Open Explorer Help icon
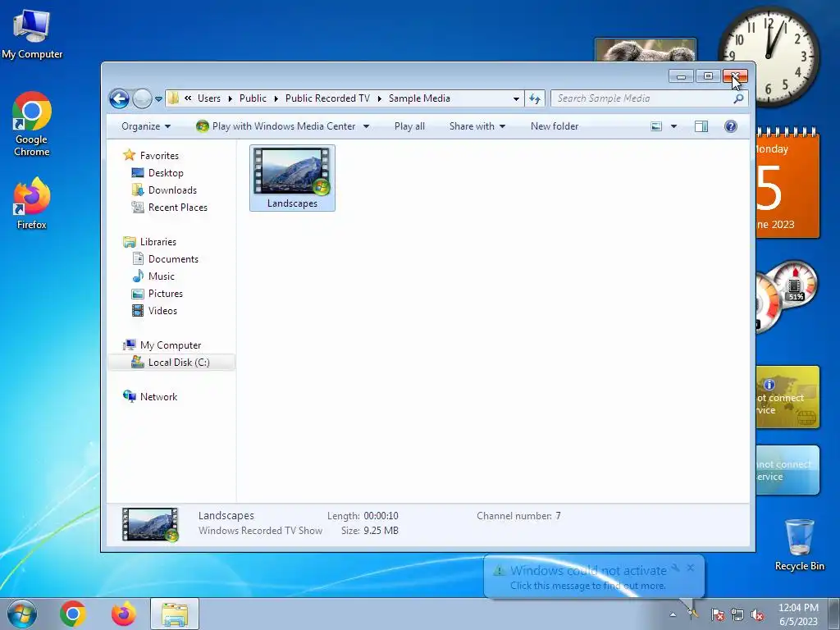 731,126
